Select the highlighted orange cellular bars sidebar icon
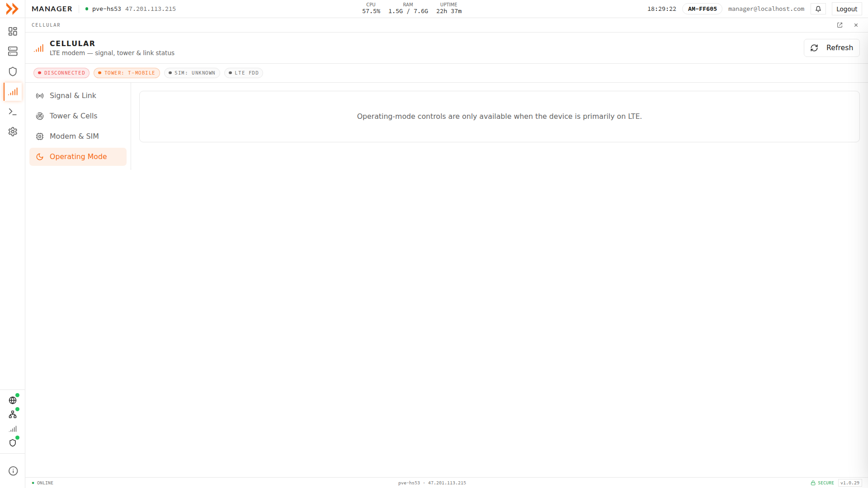868x488 pixels. click(x=13, y=92)
